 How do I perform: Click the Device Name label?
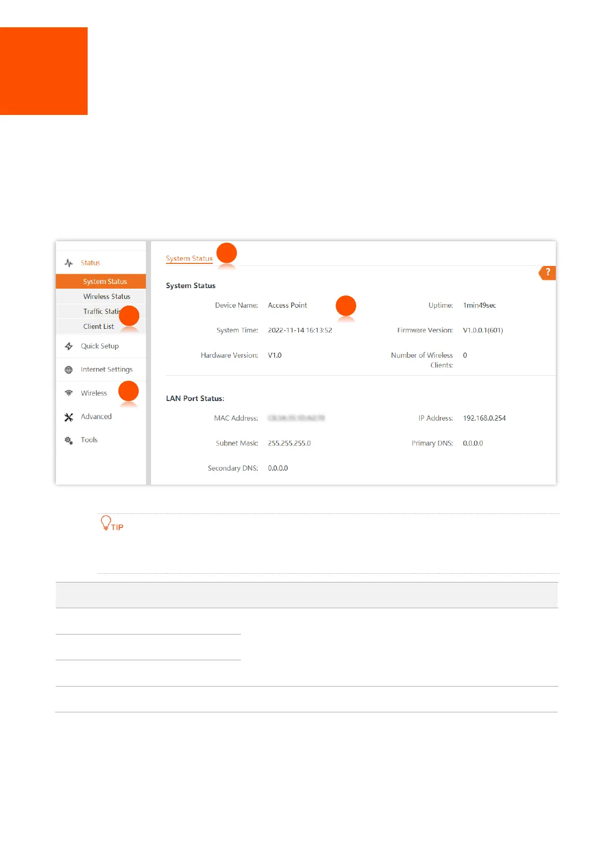(237, 305)
